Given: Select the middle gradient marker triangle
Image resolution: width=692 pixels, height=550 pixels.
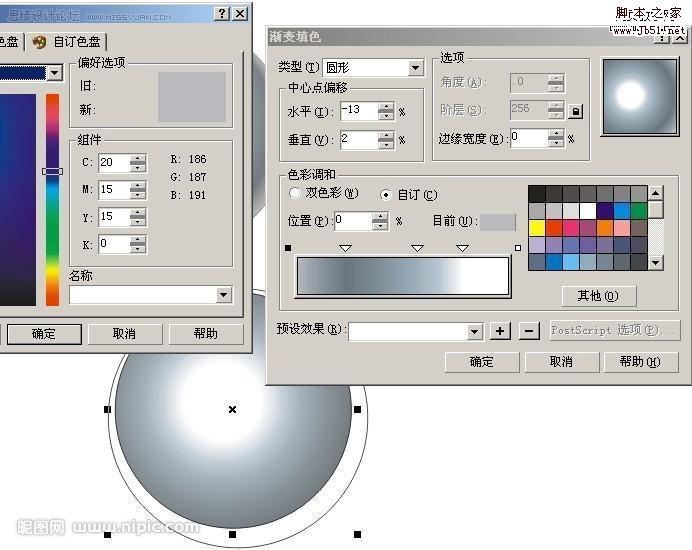Looking at the screenshot, I should click(417, 249).
